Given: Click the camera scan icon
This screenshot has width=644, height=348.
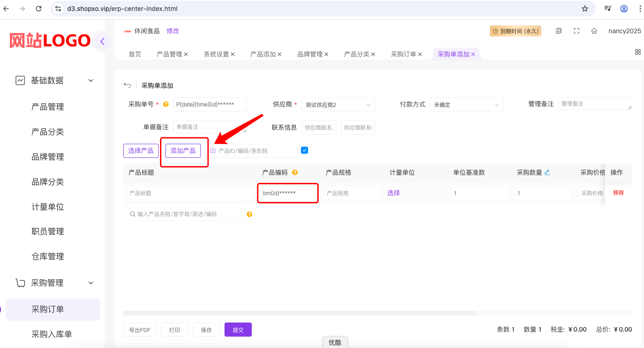Looking at the screenshot, I should [213, 151].
